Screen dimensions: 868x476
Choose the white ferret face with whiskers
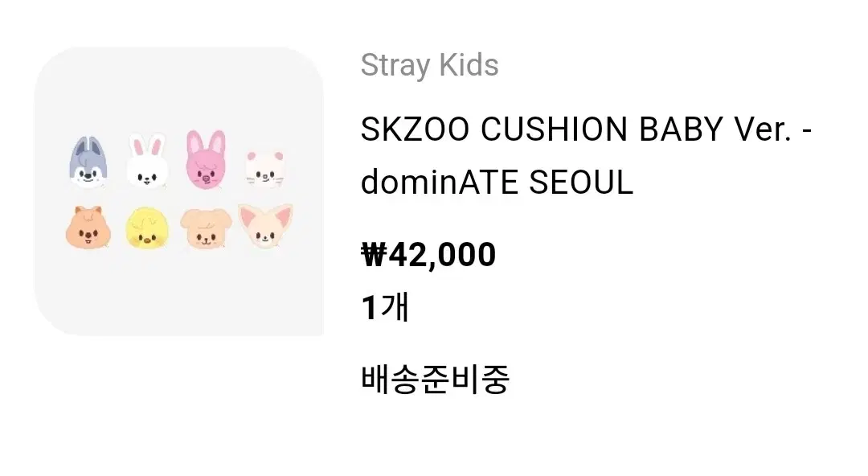(x=265, y=169)
